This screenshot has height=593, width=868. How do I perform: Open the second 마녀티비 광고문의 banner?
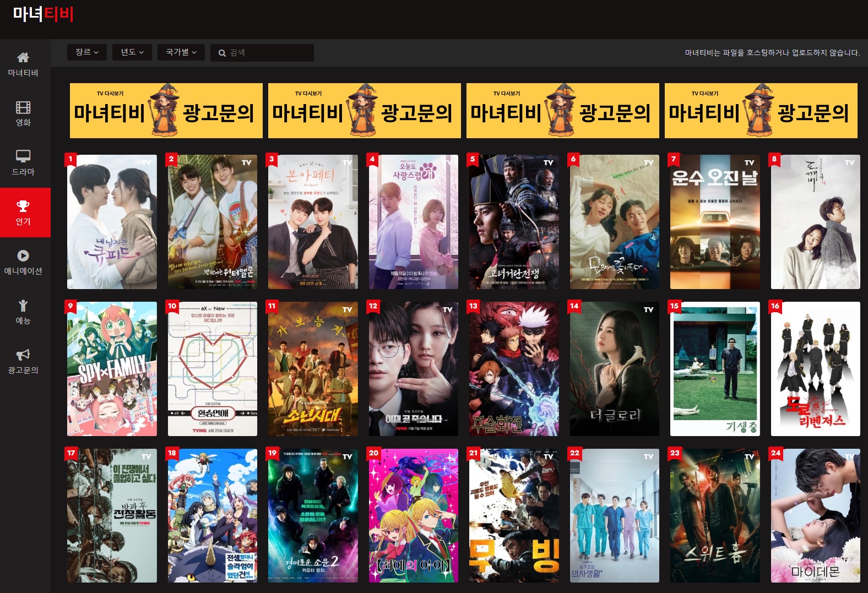365,111
